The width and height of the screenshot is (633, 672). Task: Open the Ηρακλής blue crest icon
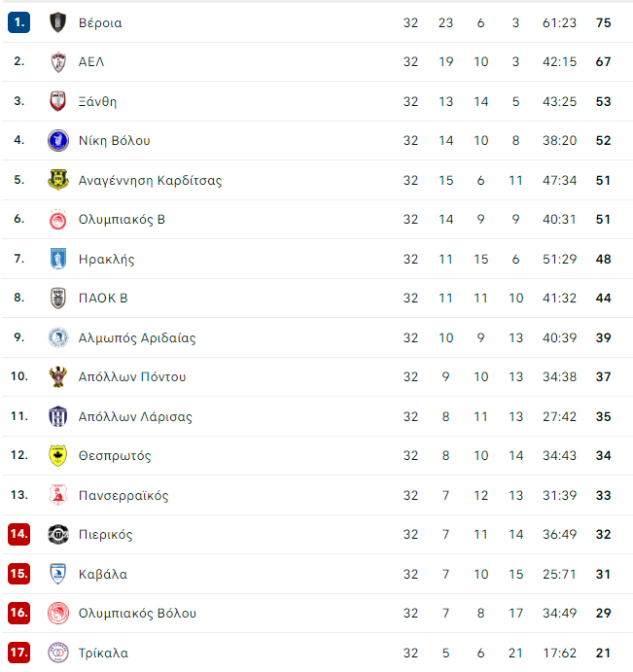point(58,259)
